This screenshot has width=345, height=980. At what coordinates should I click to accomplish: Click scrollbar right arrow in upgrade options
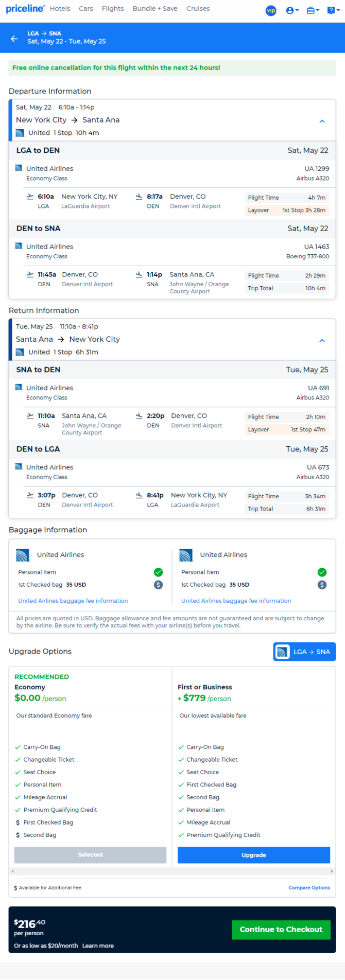pyautogui.click(x=332, y=871)
